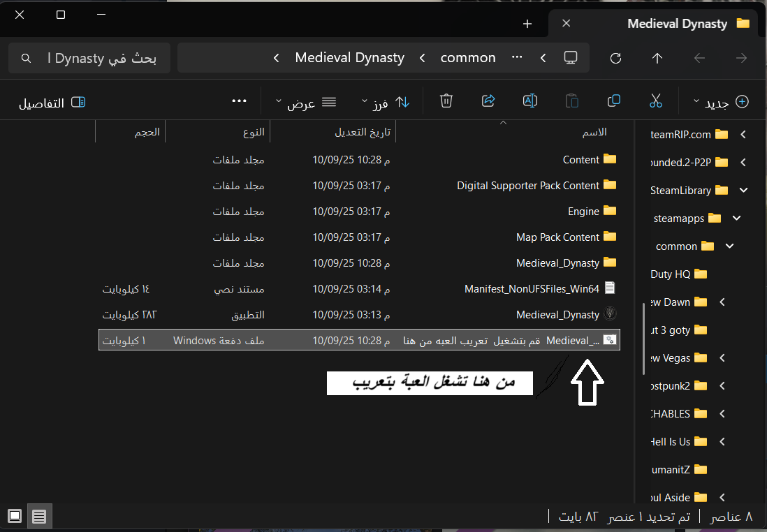
Task: Click the Windows batch file gear icon
Action: (610, 340)
